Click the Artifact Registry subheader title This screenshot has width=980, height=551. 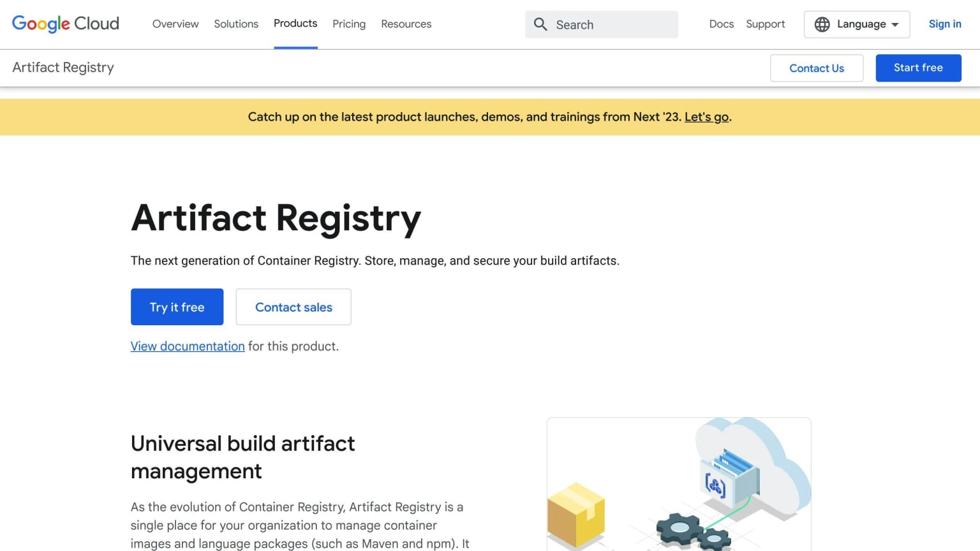tap(63, 68)
